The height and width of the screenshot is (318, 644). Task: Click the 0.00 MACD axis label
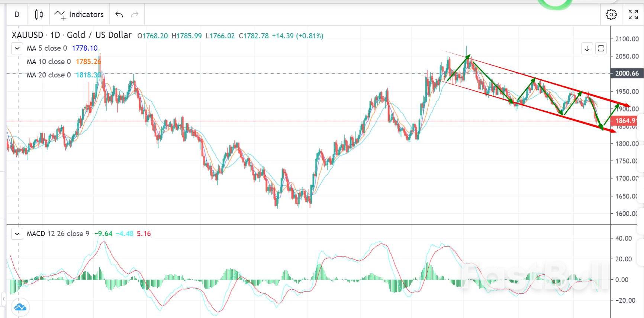[622, 280]
